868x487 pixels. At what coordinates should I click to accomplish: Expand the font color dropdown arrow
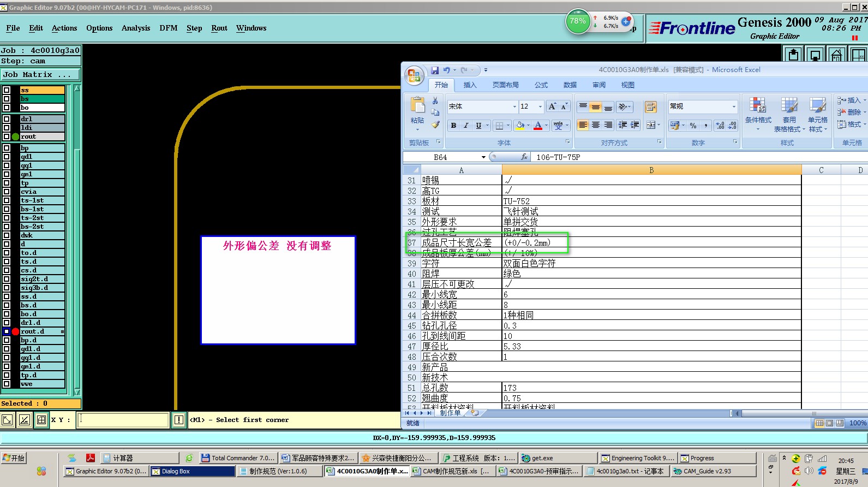click(546, 126)
